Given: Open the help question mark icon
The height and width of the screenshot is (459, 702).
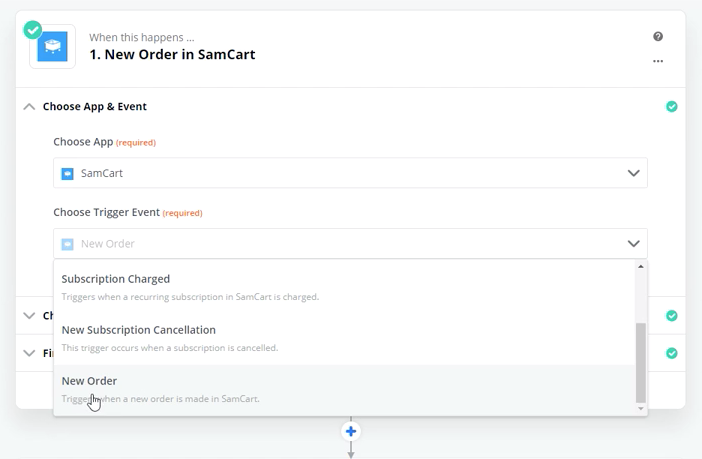Looking at the screenshot, I should click(x=658, y=37).
